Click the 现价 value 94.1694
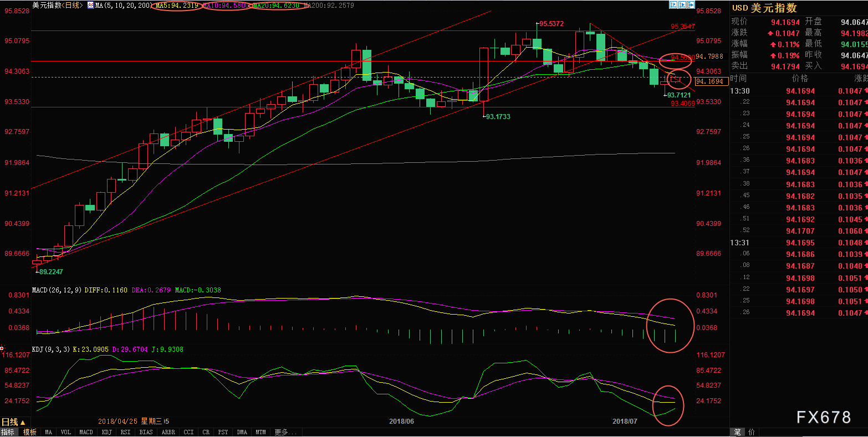Viewport: 868px width, 437px height. point(785,22)
